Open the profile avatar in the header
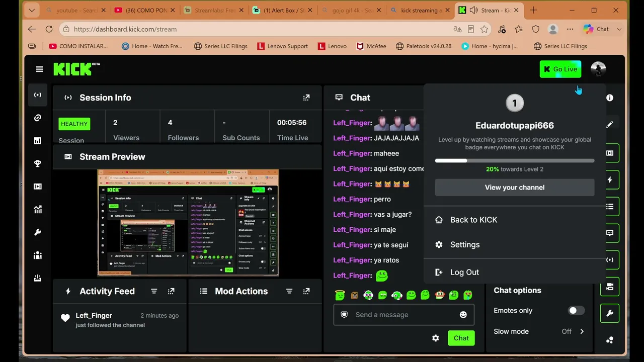This screenshot has height=362, width=644. [x=598, y=69]
